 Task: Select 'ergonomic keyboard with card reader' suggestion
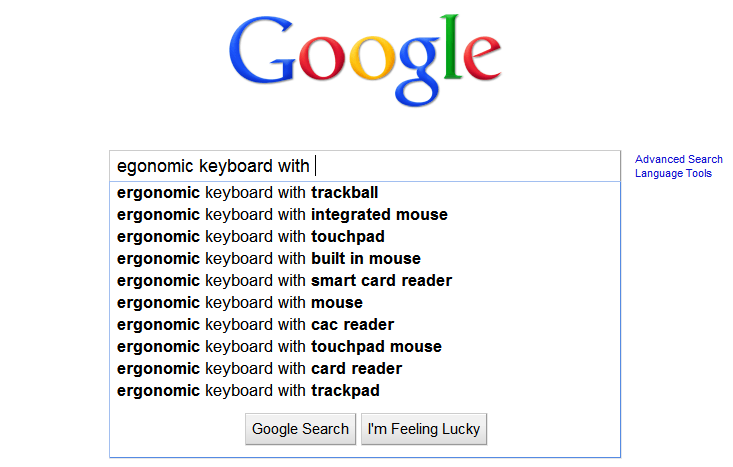click(x=259, y=368)
